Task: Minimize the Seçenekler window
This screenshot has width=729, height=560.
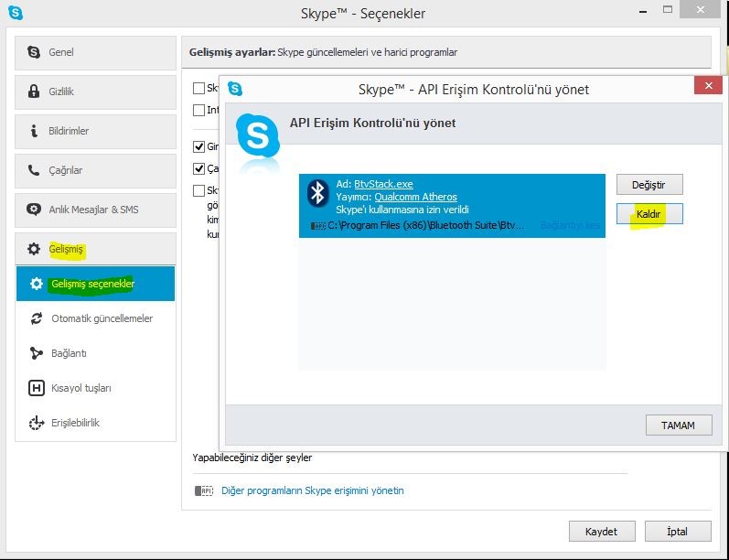Action: click(x=643, y=11)
